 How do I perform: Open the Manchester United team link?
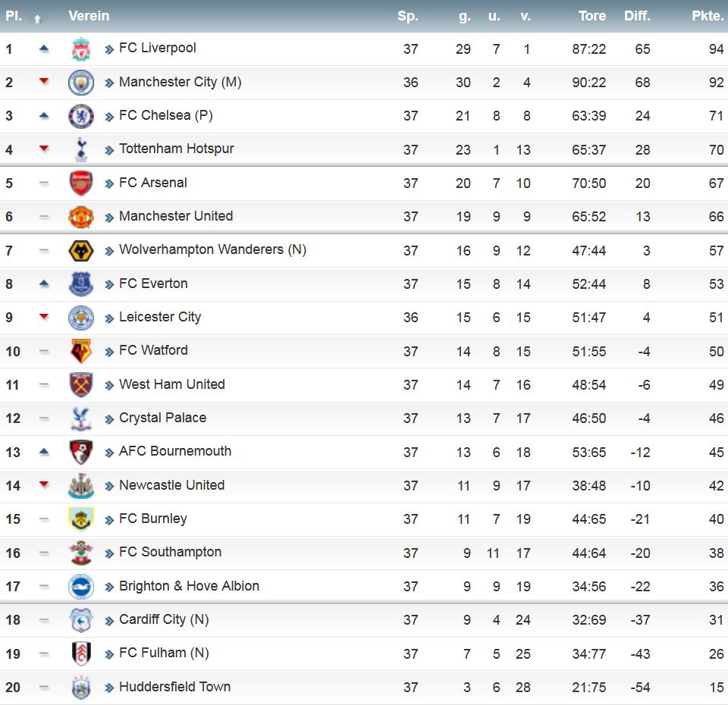click(176, 216)
